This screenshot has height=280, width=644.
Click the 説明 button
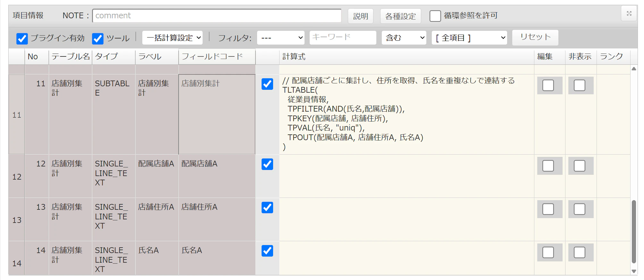361,16
